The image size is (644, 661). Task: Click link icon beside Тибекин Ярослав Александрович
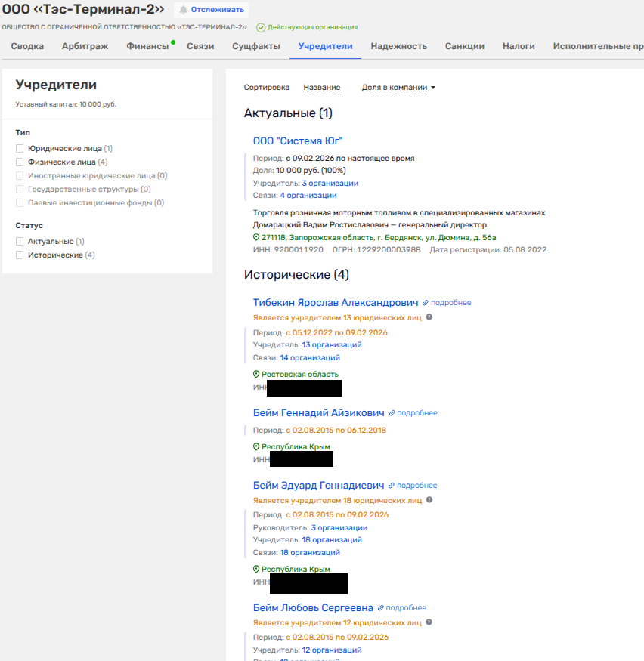(x=426, y=303)
